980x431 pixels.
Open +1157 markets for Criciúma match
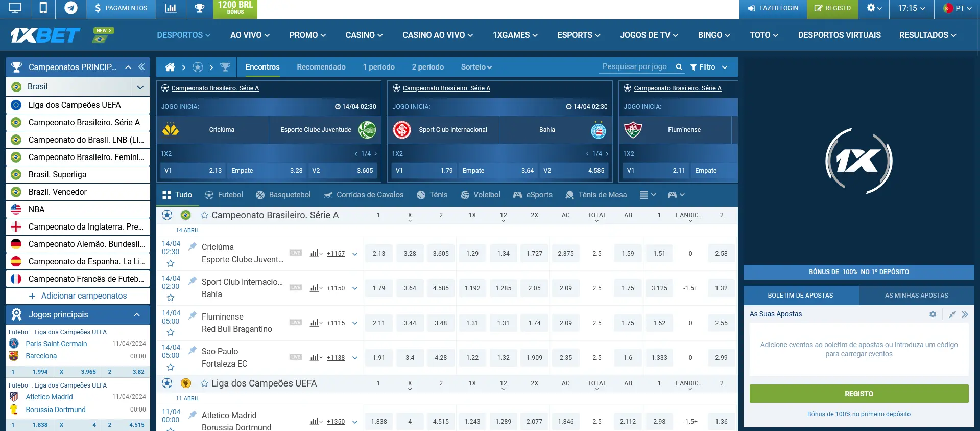336,253
